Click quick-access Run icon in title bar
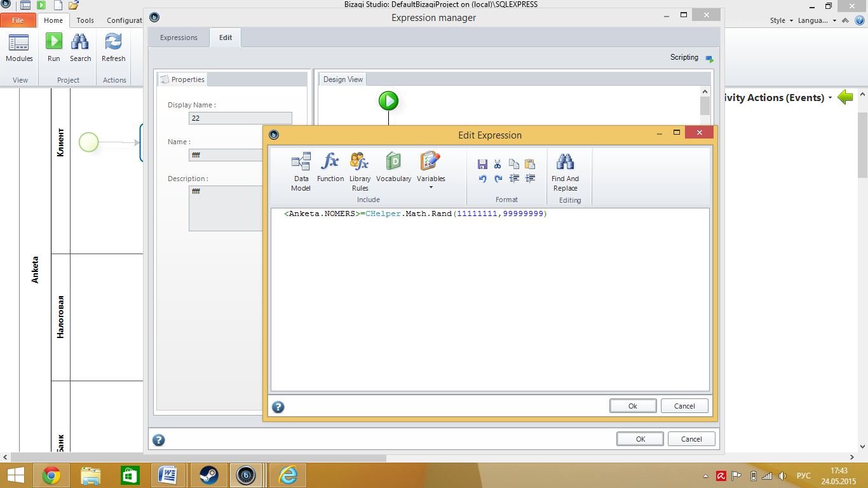 (x=41, y=6)
